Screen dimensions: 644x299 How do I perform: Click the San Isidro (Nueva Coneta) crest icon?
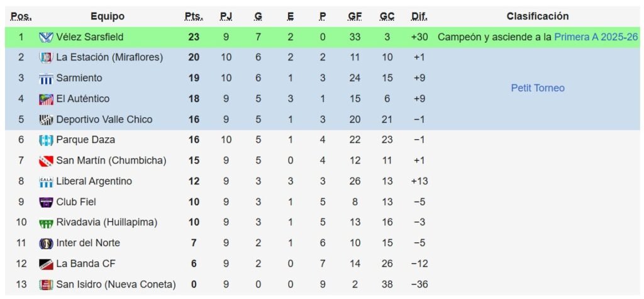point(46,285)
